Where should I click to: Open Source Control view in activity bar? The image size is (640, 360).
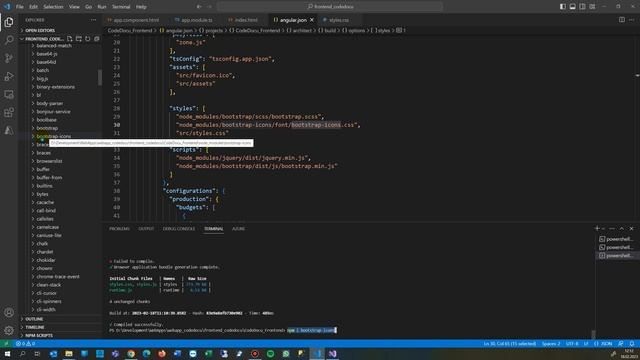[9, 58]
